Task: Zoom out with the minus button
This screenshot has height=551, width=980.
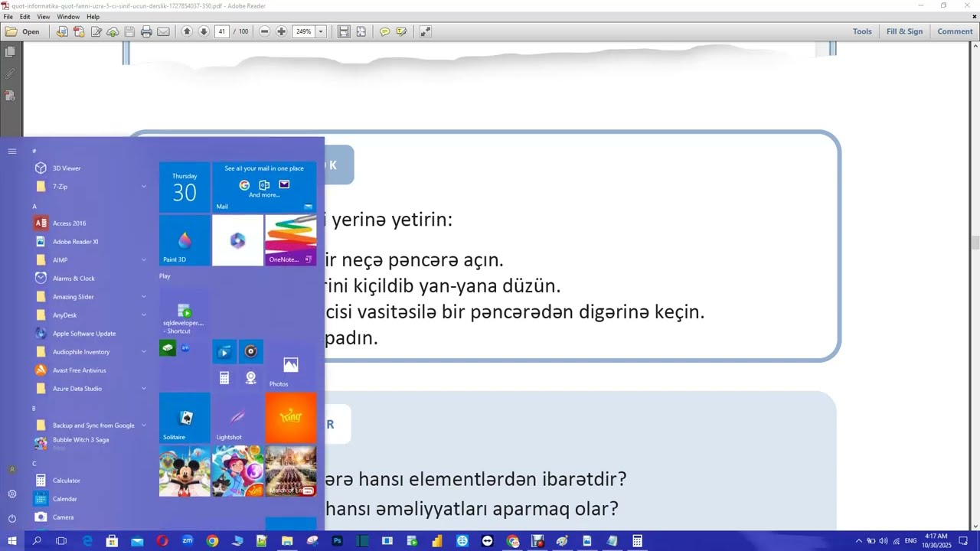Action: (x=265, y=31)
